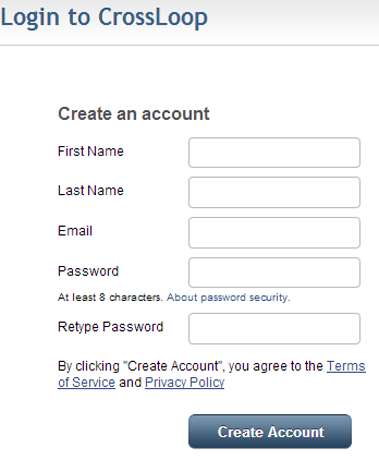Click the First Name label text

point(91,151)
